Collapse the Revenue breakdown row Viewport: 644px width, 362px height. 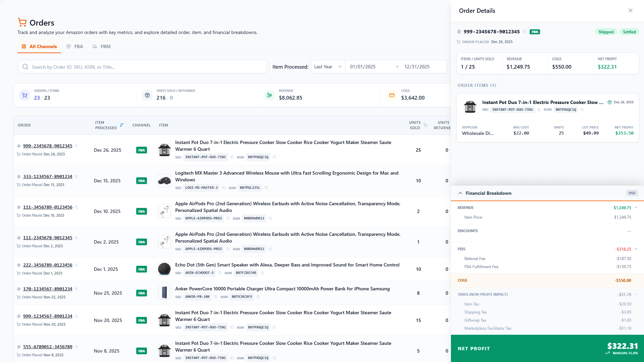coord(636,208)
